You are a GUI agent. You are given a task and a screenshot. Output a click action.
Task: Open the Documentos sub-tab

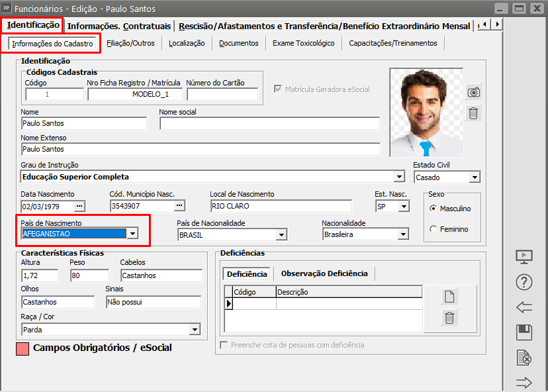coord(238,43)
